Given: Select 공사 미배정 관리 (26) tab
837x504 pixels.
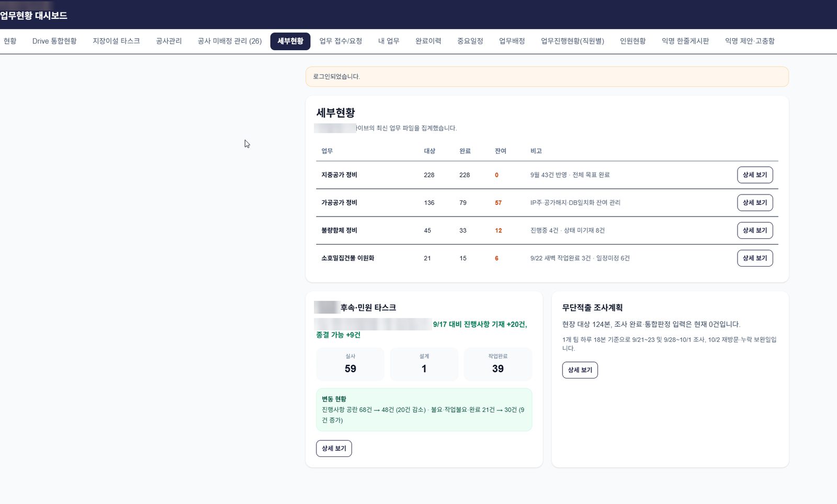Looking at the screenshot, I should [x=230, y=41].
